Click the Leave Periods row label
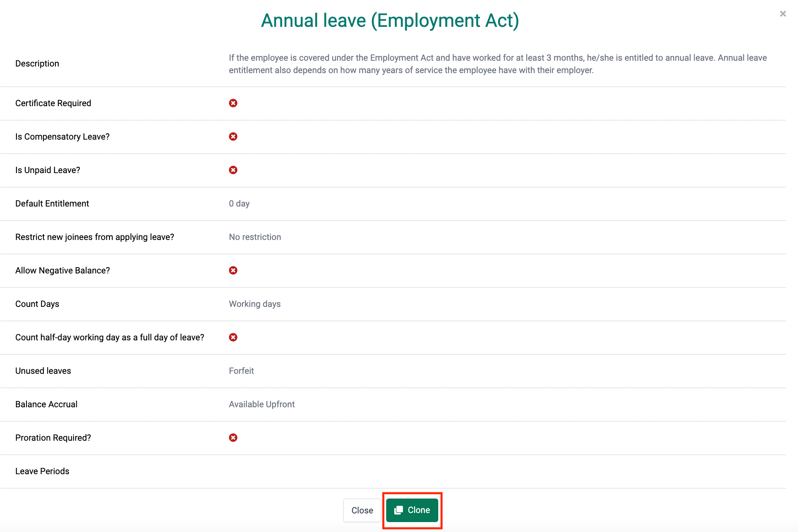Screen dimensions: 798x532 pos(42,471)
